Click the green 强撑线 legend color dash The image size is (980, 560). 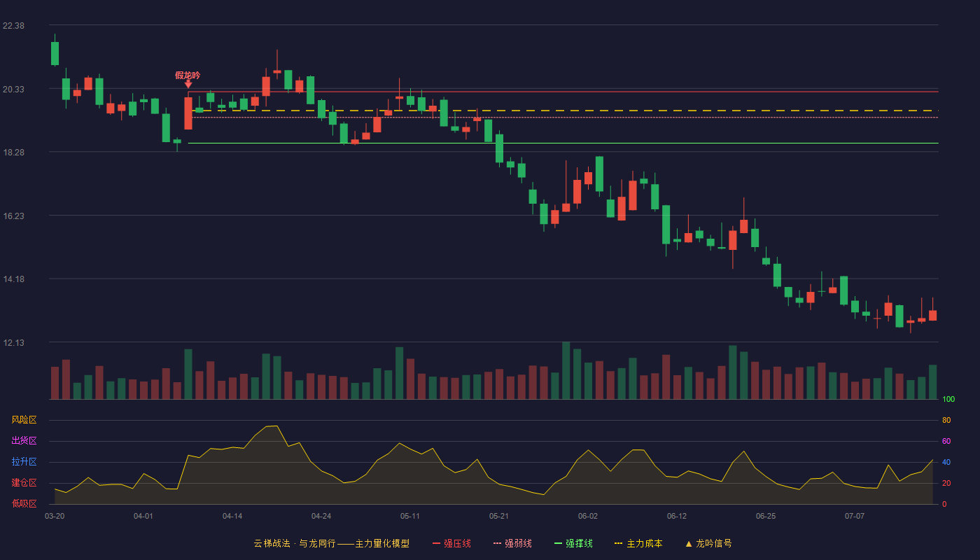click(559, 543)
